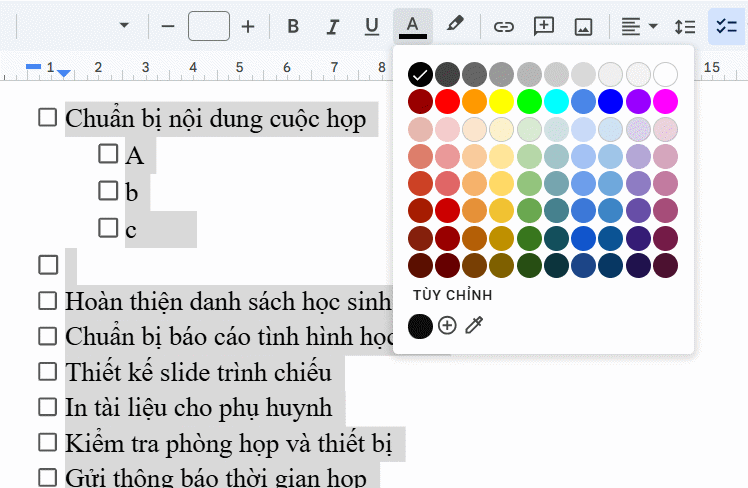The height and width of the screenshot is (488, 748).
Task: Check the 'b' sub-item checkbox
Action: coord(108,190)
